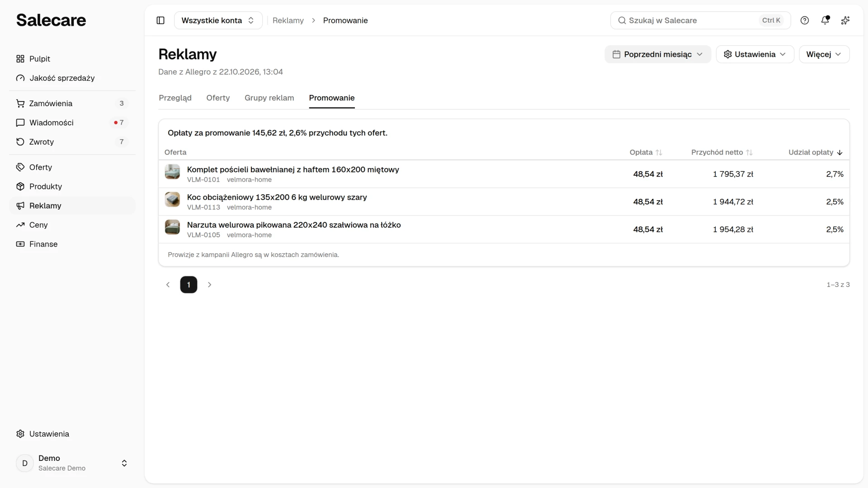Open Zwroty in sidebar
Image resolution: width=868 pixels, height=488 pixels.
pos(72,142)
